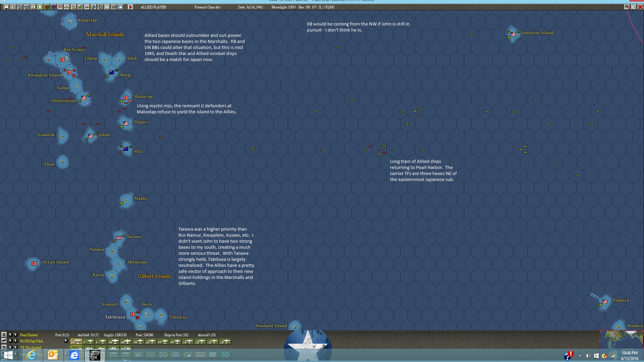The height and width of the screenshot is (362, 644).
Task: Select the Japanese base at Ocean Island
Action: point(34,263)
